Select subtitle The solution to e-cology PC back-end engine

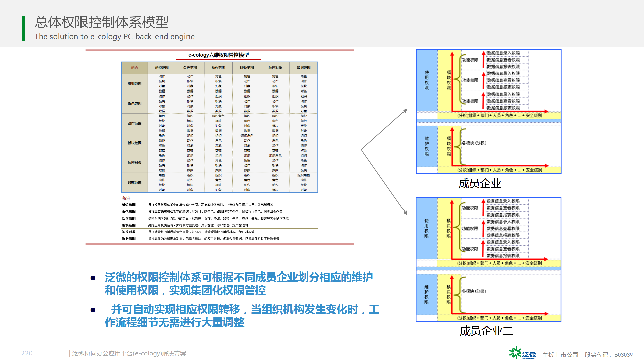point(114,37)
